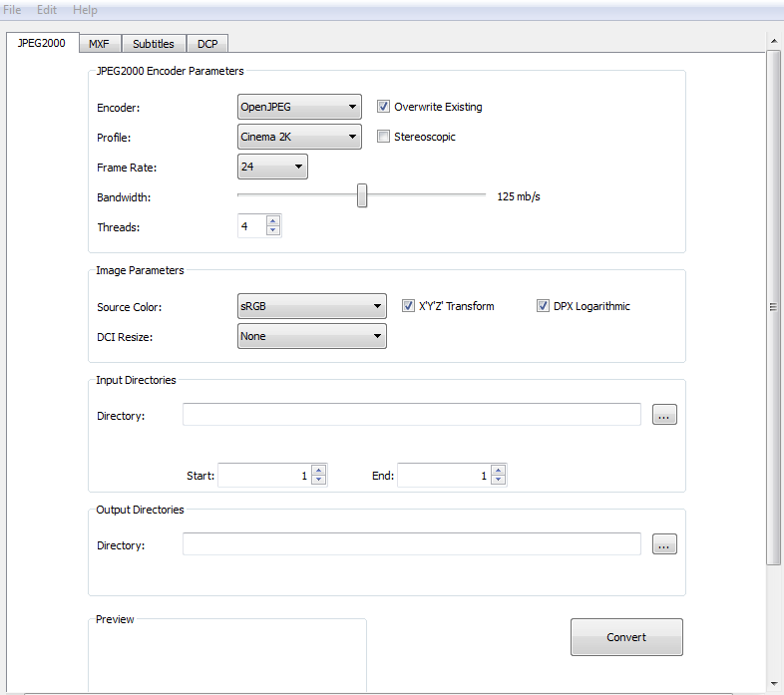Decrease the Threads spinner value
Viewport: 784px width, 695px height.
point(273,232)
